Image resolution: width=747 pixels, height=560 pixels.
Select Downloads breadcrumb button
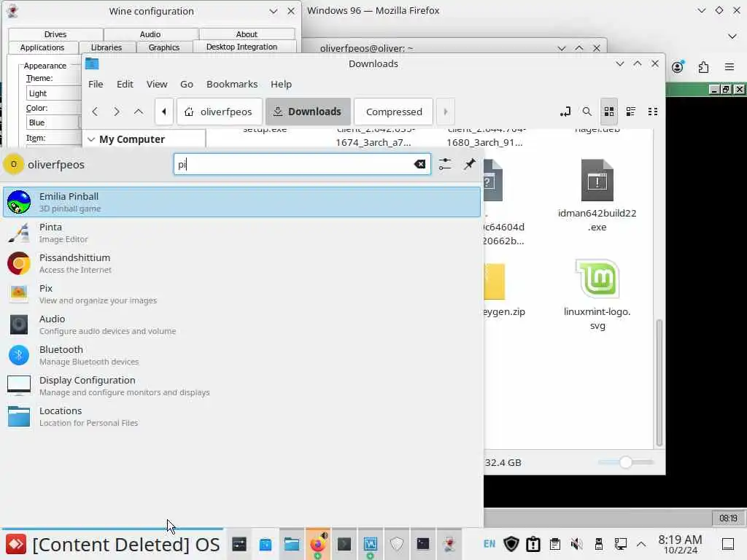(308, 112)
